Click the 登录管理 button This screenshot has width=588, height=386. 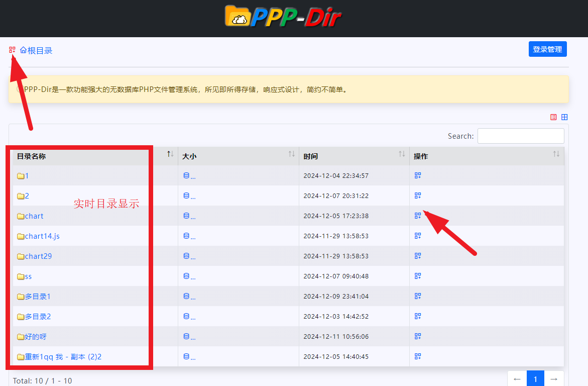click(x=547, y=49)
